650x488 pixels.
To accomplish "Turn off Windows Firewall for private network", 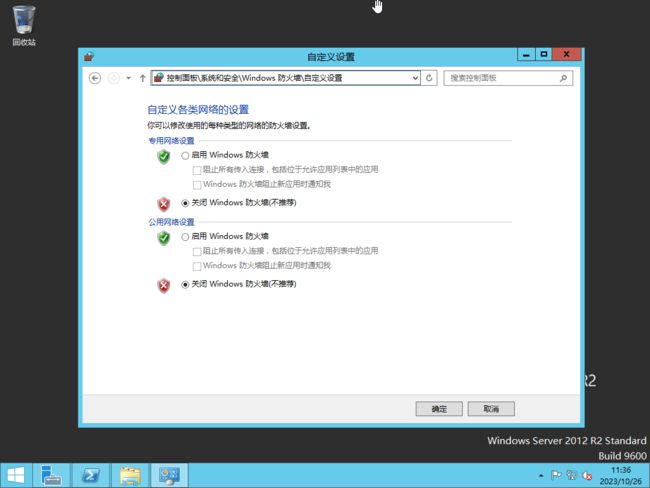I will coord(185,203).
